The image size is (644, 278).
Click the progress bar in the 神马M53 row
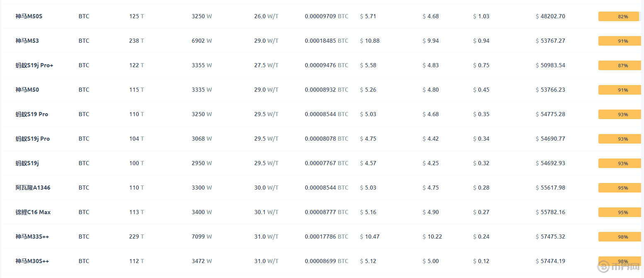pyautogui.click(x=620, y=41)
